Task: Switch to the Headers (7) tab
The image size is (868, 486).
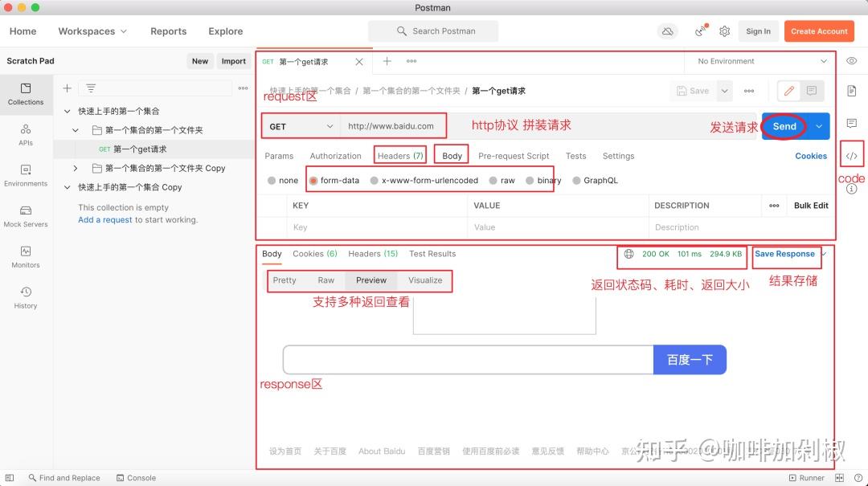Action: coord(399,156)
